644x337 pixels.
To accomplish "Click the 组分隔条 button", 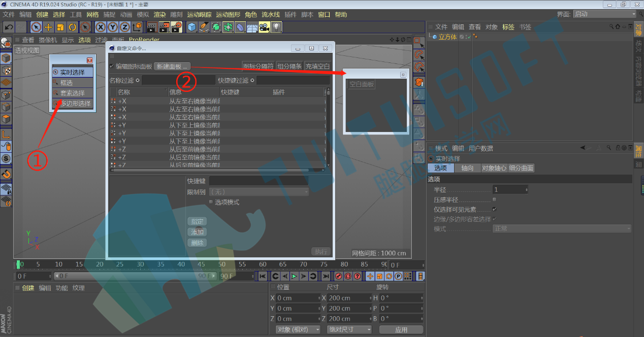I will tap(289, 66).
